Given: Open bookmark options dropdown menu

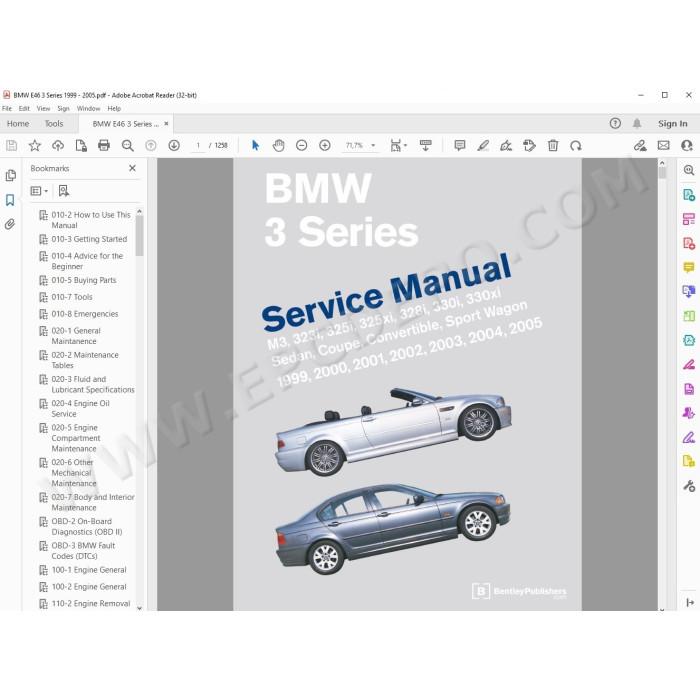Looking at the screenshot, I should pyautogui.click(x=39, y=191).
